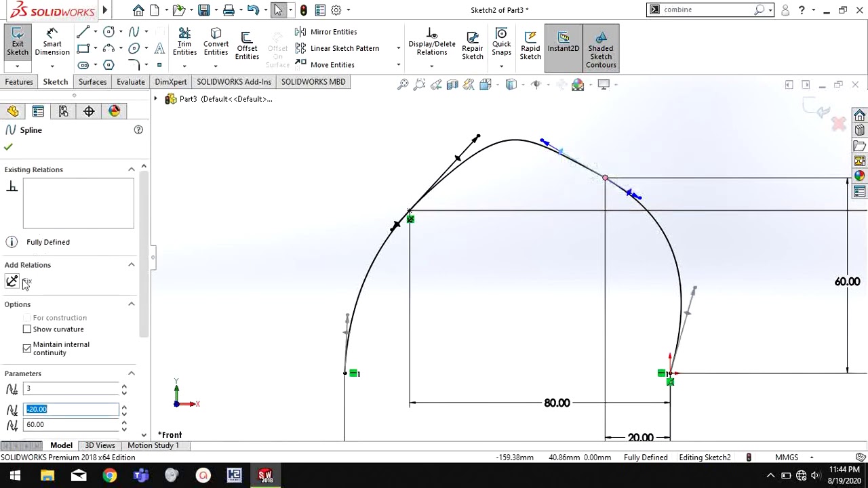Open the DimXpertManager crosshair tab
868x488 pixels.
click(89, 111)
